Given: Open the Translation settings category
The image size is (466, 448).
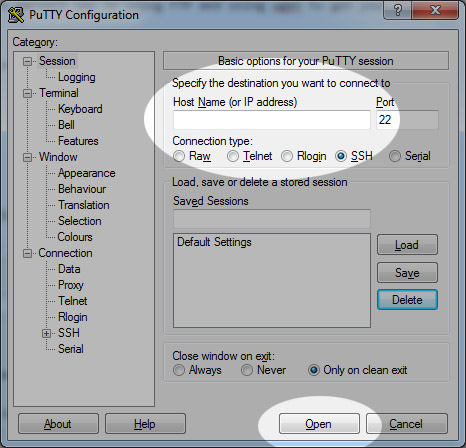Looking at the screenshot, I should pyautogui.click(x=84, y=205).
